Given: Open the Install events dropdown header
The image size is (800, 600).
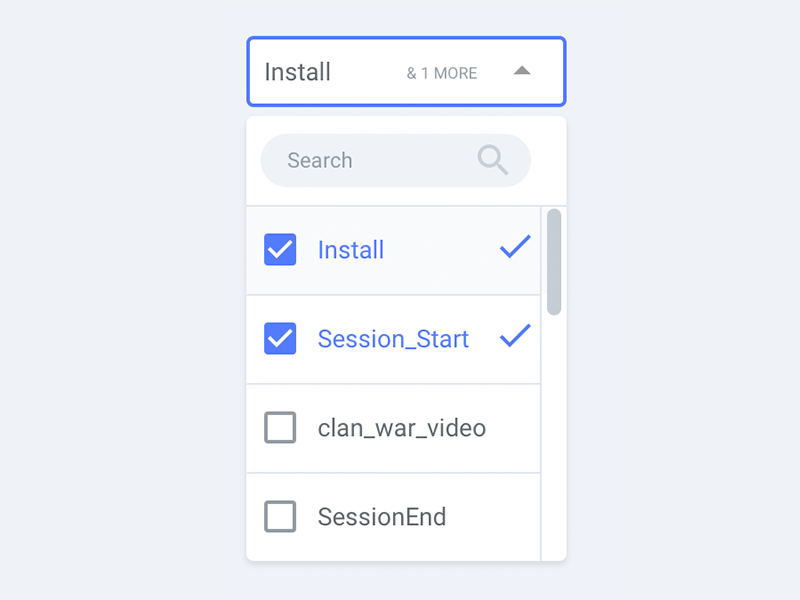Looking at the screenshot, I should click(x=406, y=71).
